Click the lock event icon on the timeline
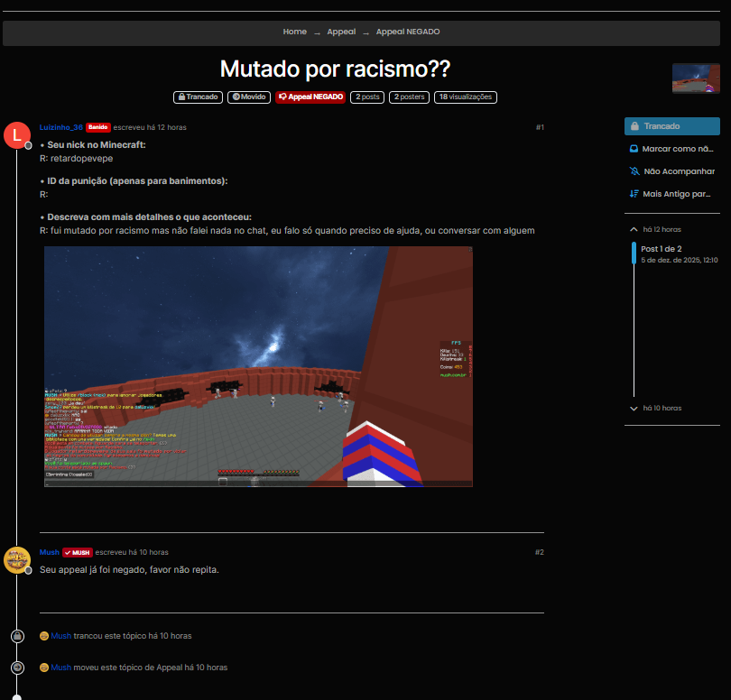 point(17,636)
